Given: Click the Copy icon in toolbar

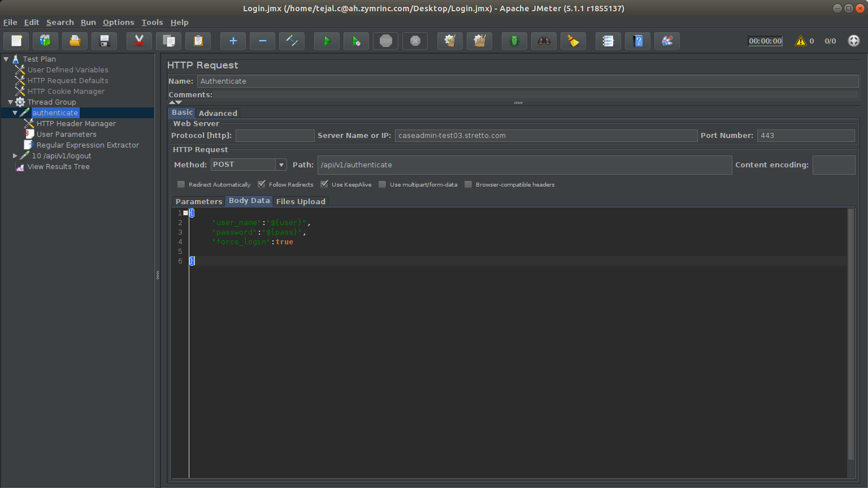Looking at the screenshot, I should (x=168, y=41).
